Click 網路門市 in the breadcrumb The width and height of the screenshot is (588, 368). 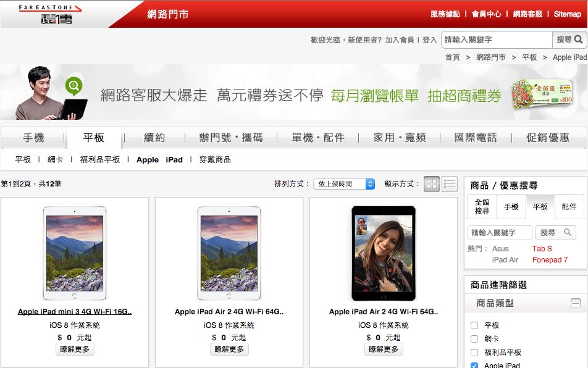pyautogui.click(x=491, y=57)
